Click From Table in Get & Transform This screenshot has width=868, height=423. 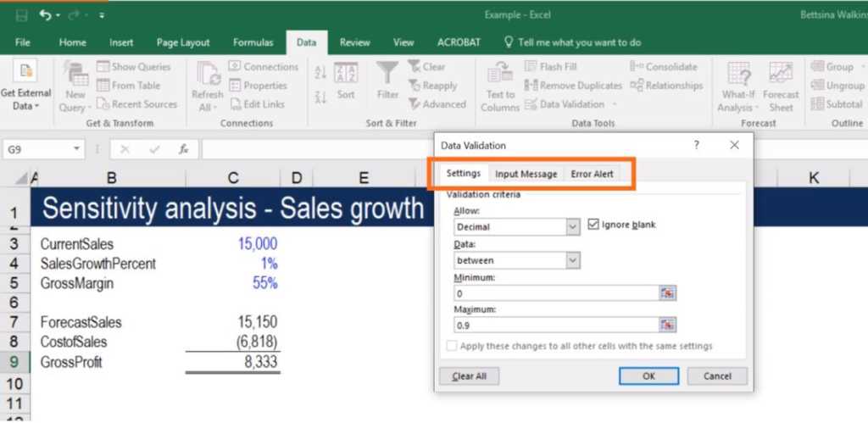pyautogui.click(x=129, y=86)
